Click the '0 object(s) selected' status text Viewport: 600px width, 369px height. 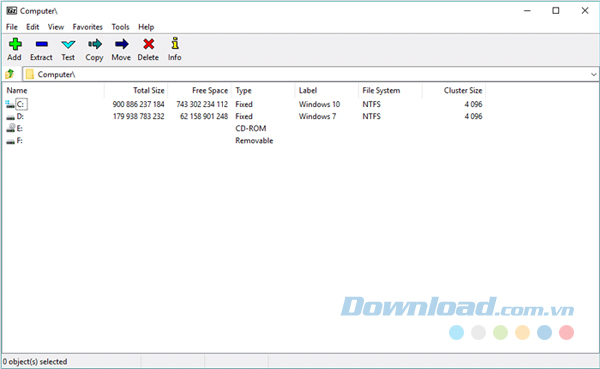35,361
